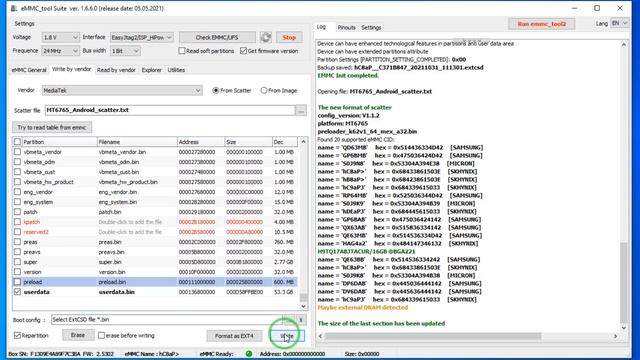Select the preload.bin filename cell

112,282
